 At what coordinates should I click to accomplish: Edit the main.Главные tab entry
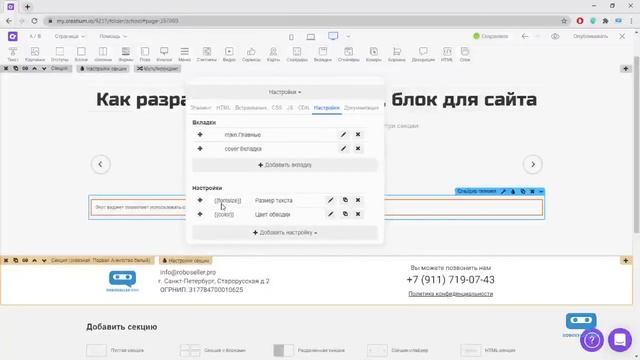[x=343, y=135]
